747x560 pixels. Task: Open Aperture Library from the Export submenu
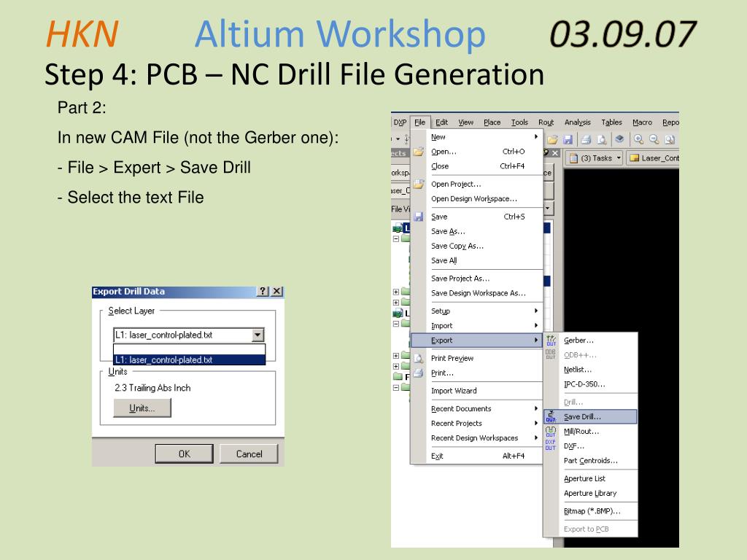pyautogui.click(x=590, y=493)
